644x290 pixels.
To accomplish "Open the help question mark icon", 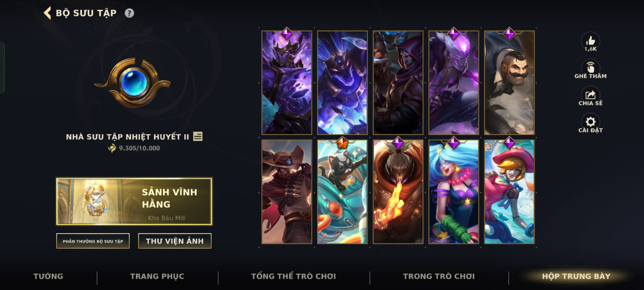I will (x=129, y=13).
